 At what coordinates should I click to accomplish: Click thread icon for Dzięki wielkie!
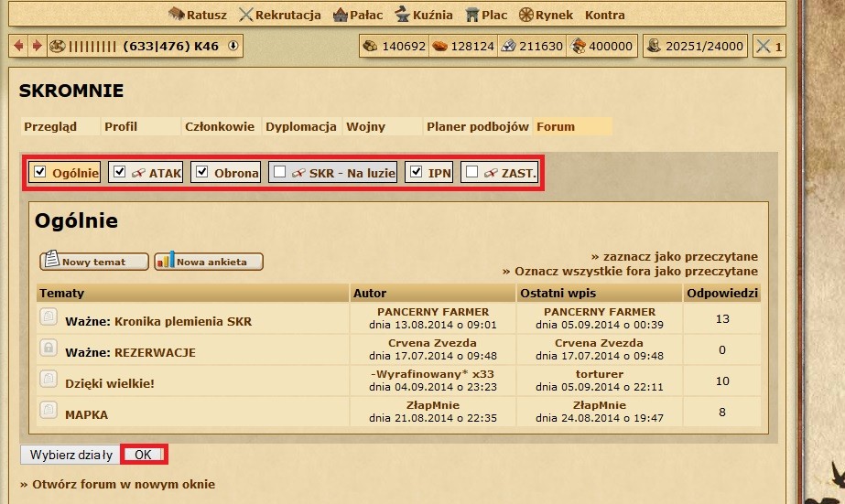[x=49, y=379]
